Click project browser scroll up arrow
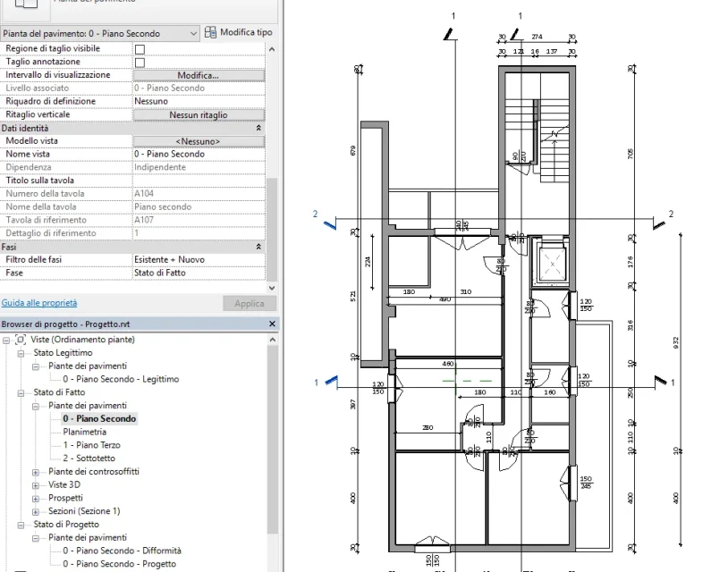This screenshot has height=572, width=728. tap(273, 340)
